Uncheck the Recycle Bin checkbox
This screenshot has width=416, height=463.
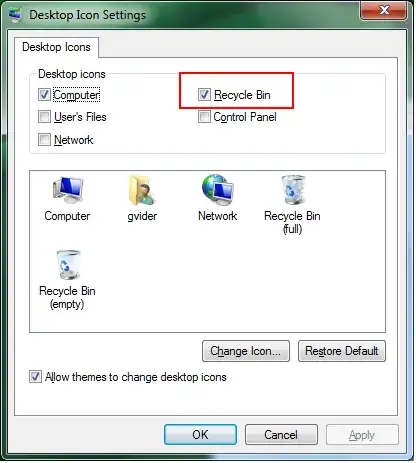204,95
